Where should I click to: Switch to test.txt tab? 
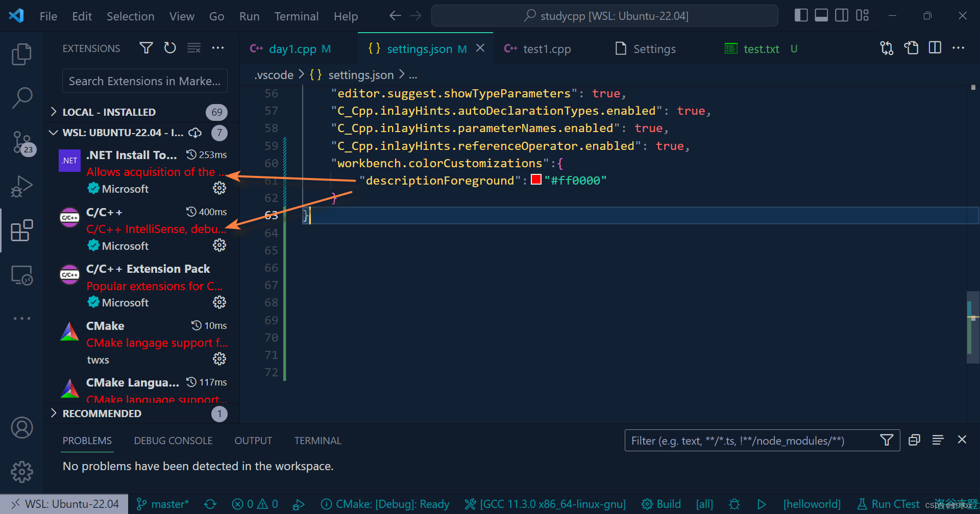point(761,49)
